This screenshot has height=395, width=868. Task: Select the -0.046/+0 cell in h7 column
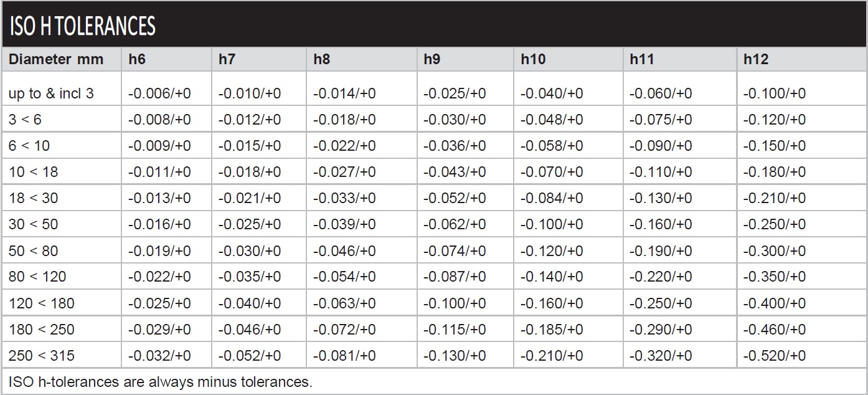[250, 330]
